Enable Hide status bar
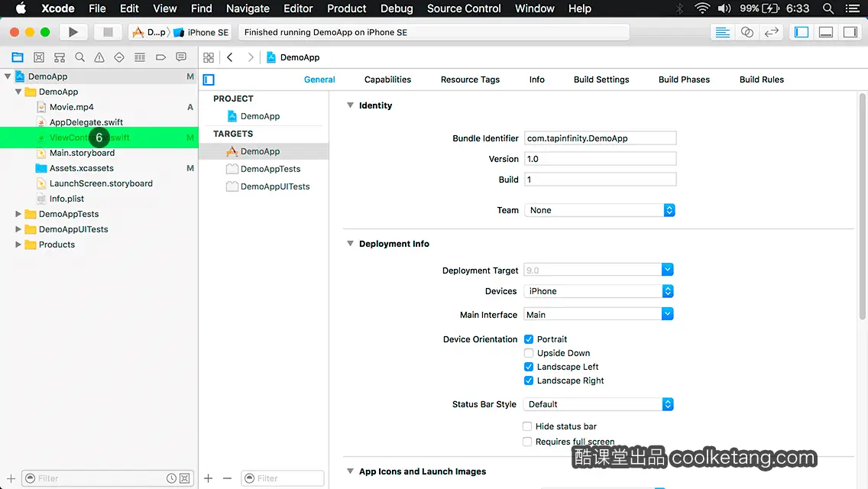This screenshot has width=868, height=489. click(527, 426)
